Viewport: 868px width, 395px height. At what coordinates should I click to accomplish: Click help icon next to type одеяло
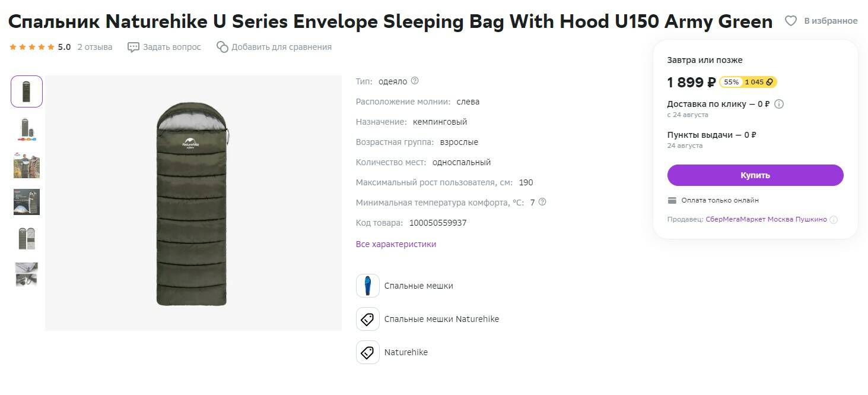pos(415,81)
